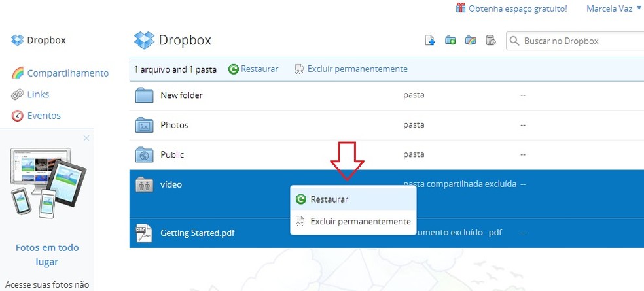Click the vídeo shared folder icon
The height and width of the screenshot is (291, 644).
(x=144, y=184)
